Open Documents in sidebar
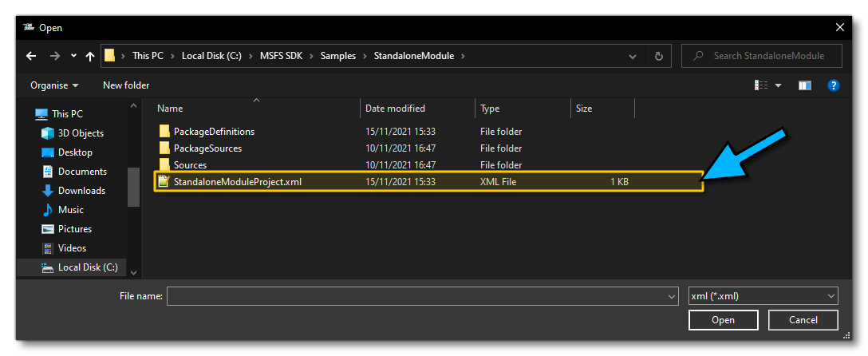 click(x=82, y=172)
